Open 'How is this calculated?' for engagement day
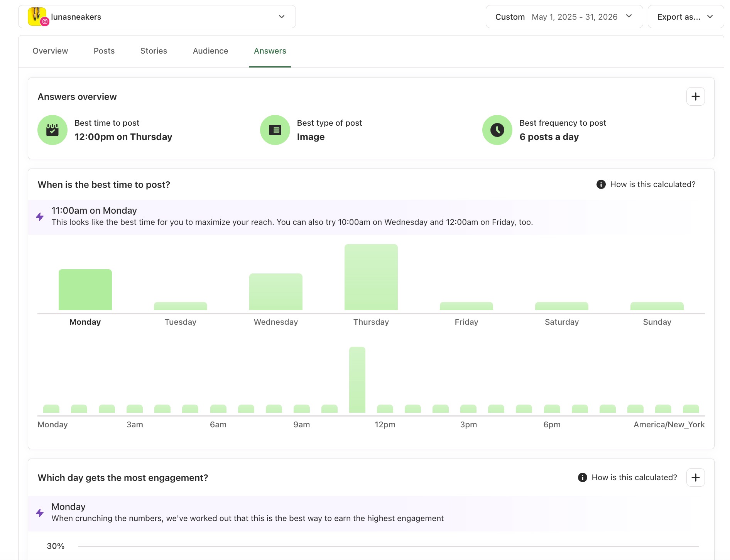This screenshot has height=560, width=730. [x=634, y=477]
